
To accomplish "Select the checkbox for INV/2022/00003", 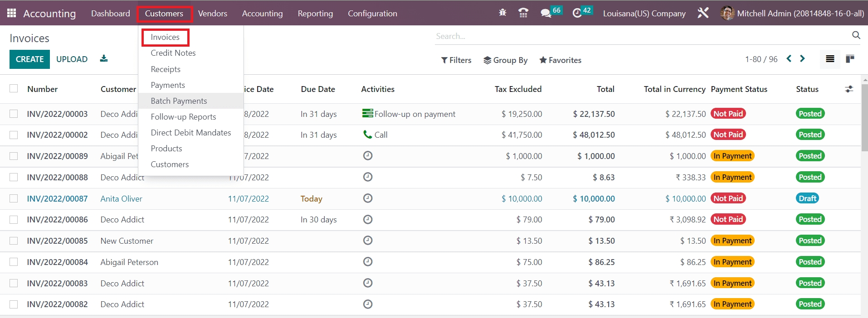I will [x=14, y=114].
